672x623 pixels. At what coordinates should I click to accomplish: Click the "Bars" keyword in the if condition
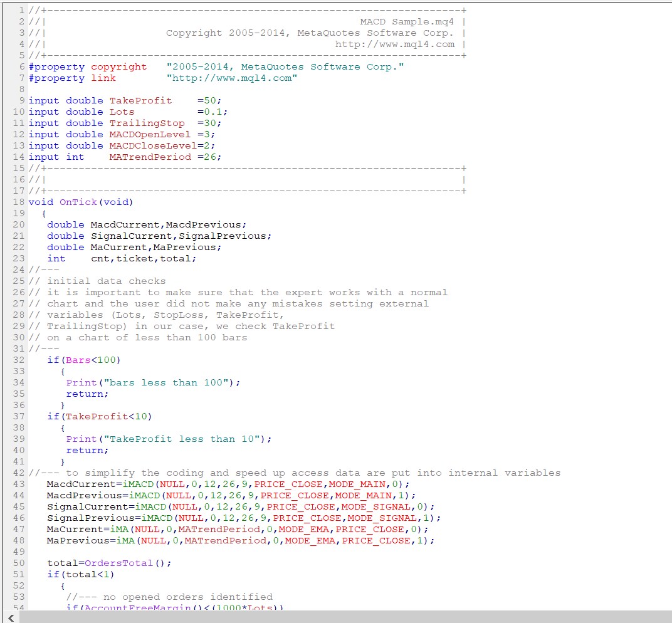78,360
